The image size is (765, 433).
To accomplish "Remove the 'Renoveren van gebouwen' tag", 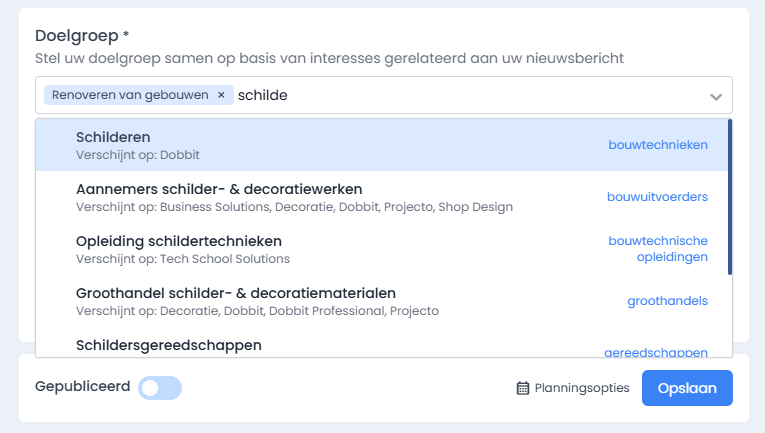I will click(221, 95).
